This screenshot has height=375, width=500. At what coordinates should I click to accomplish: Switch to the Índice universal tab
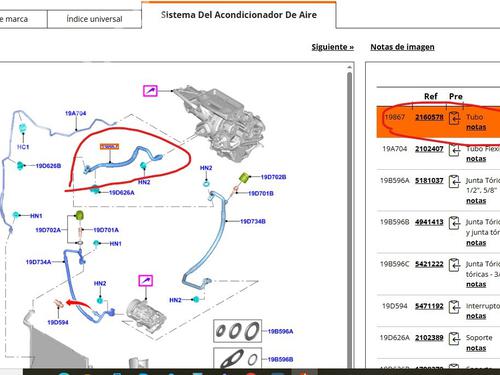[94, 19]
